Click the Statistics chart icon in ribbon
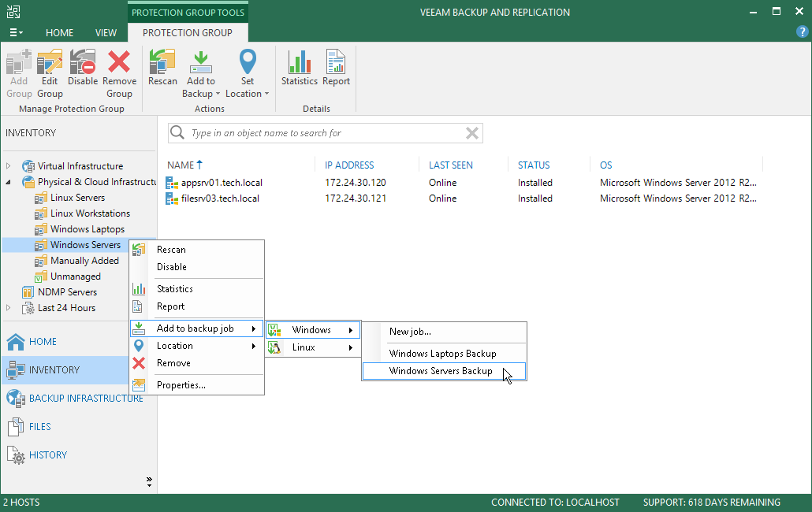Viewport: 812px width, 512px height. click(300, 62)
